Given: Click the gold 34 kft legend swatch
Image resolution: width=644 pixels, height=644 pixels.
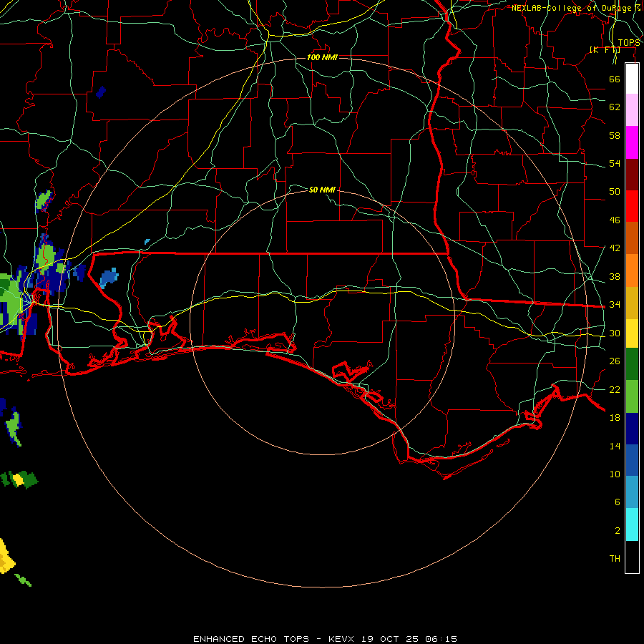Looking at the screenshot, I should coord(632,303).
